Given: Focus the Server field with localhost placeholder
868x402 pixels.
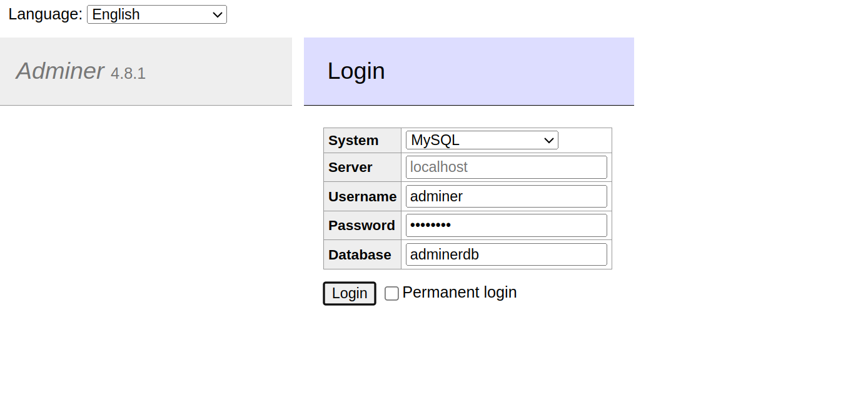Looking at the screenshot, I should tap(506, 168).
